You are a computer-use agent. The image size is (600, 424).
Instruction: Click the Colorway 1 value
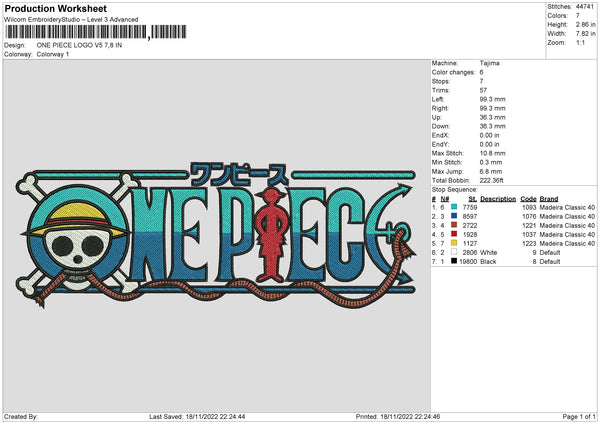(x=54, y=54)
